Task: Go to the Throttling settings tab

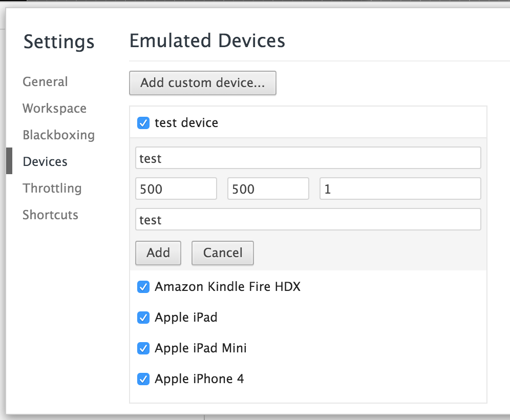Action: tap(52, 188)
